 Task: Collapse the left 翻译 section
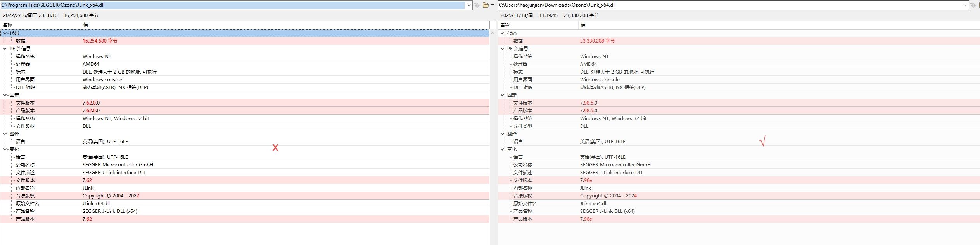click(x=5, y=134)
